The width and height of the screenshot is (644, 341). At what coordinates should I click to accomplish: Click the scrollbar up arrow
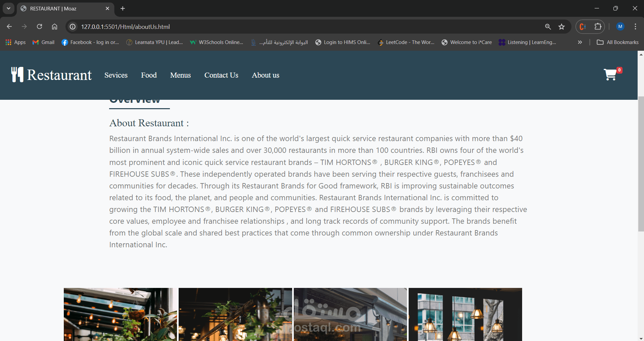pos(641,54)
